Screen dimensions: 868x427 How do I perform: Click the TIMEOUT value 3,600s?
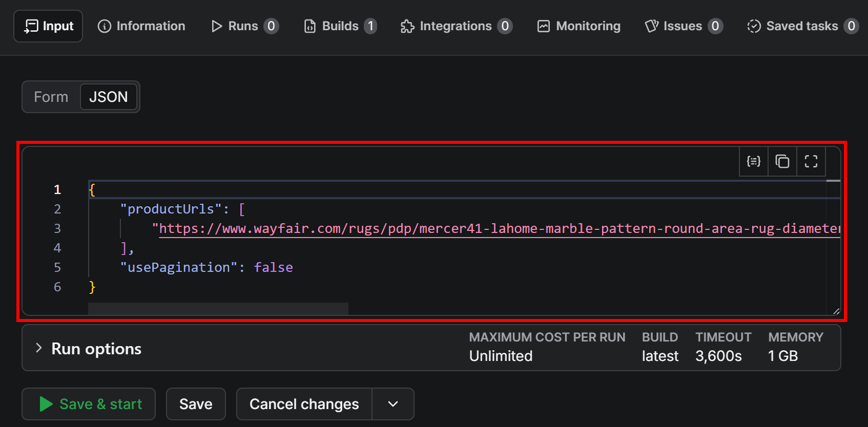[x=718, y=356]
